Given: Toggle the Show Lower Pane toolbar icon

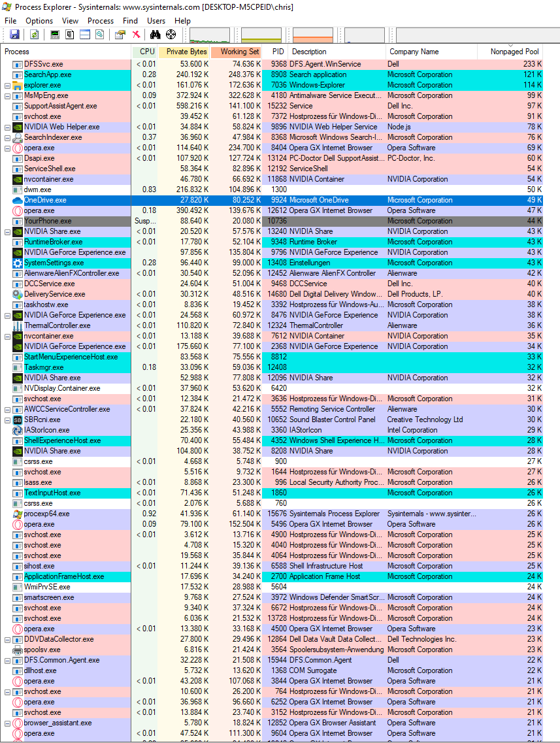Looking at the screenshot, I should [x=85, y=35].
